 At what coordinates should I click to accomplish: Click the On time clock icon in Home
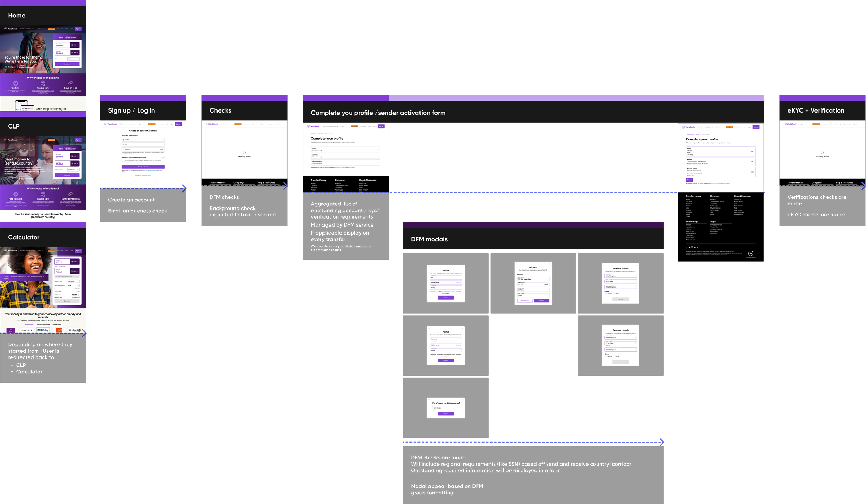(x=15, y=83)
